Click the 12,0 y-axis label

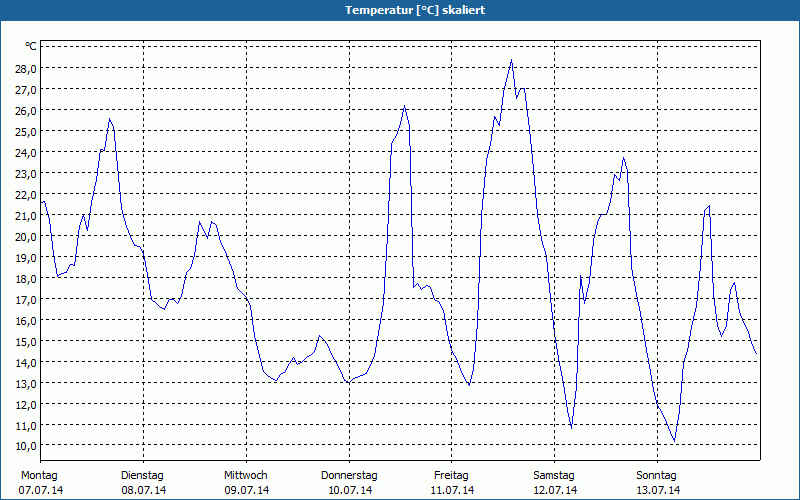pos(26,404)
